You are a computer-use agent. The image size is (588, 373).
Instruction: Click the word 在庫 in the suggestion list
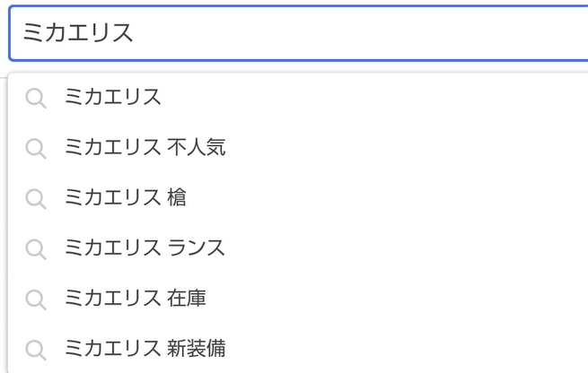click(187, 299)
